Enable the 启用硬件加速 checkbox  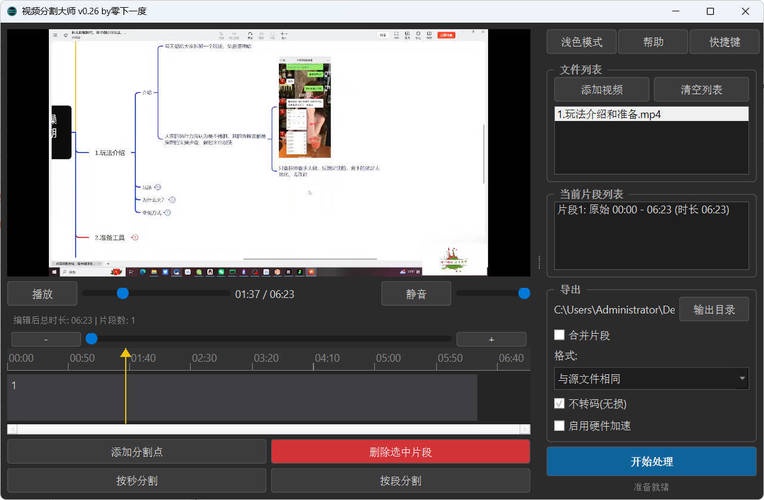(560, 426)
